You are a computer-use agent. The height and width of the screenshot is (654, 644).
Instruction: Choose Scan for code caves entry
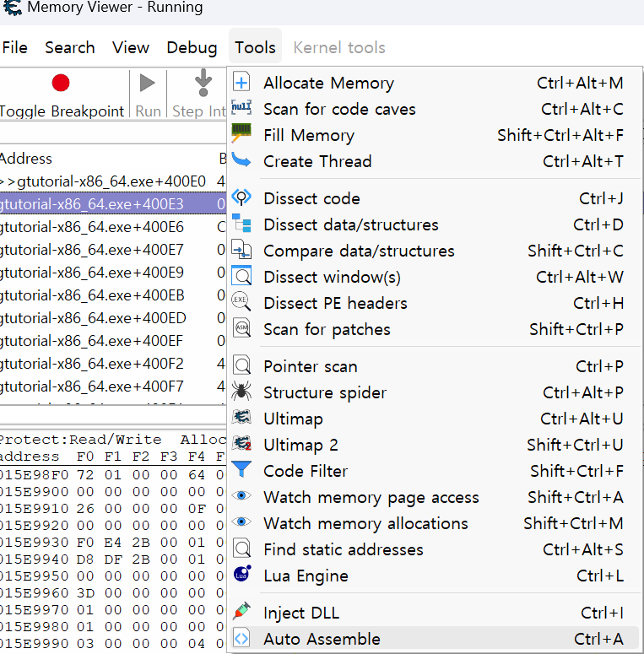(x=435, y=109)
